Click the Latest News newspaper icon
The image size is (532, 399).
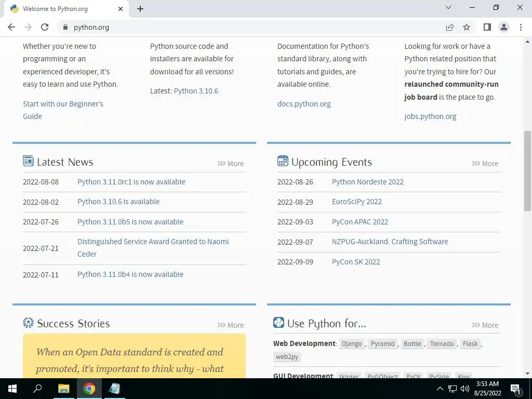click(28, 161)
